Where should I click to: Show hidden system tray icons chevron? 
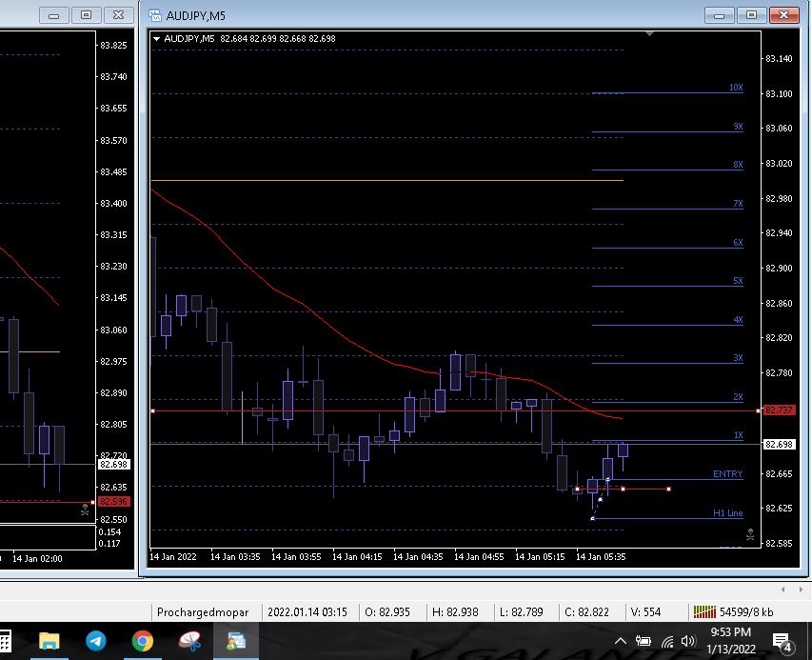click(x=621, y=641)
